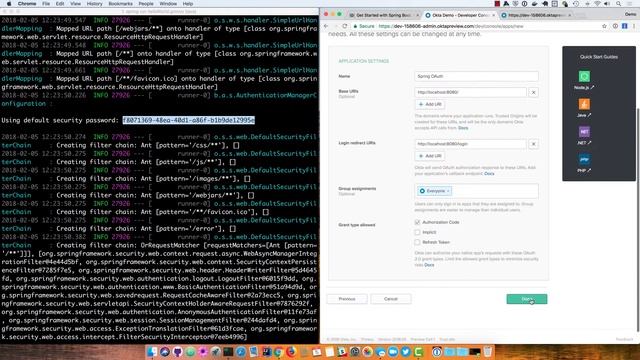Screen dimensions: 640x360
Task: Open the View menu
Action: pyautogui.click(x=76, y=4)
